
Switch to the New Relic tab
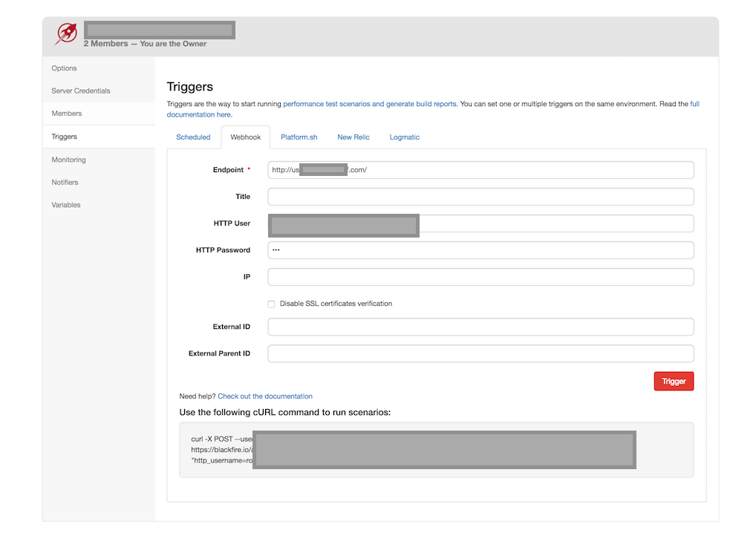click(x=353, y=137)
